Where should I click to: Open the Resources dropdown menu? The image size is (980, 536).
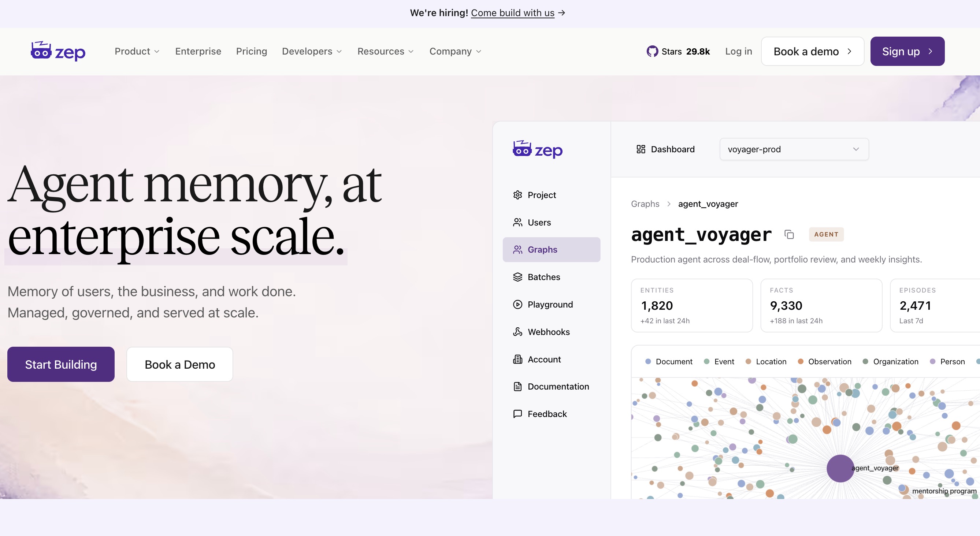[385, 51]
